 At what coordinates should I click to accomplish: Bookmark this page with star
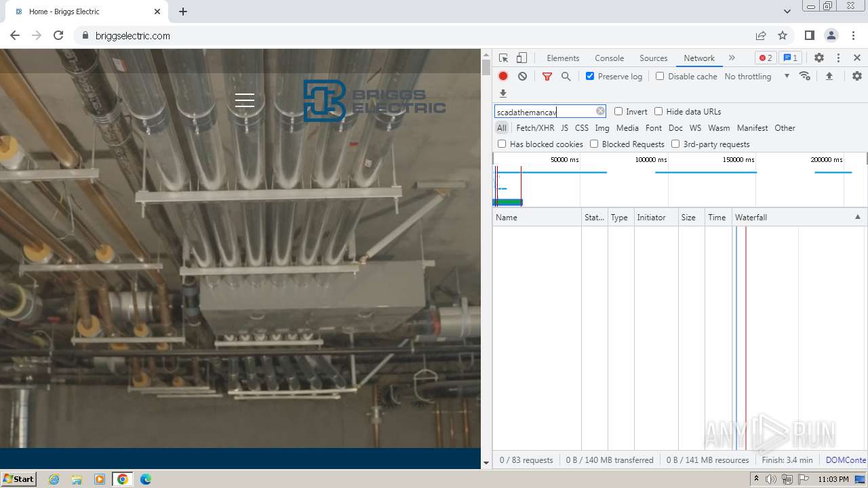783,36
